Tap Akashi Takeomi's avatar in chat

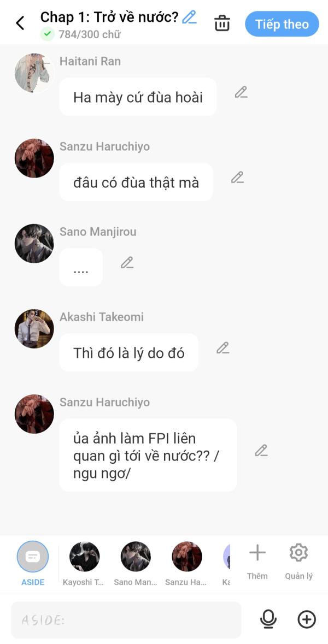click(34, 329)
